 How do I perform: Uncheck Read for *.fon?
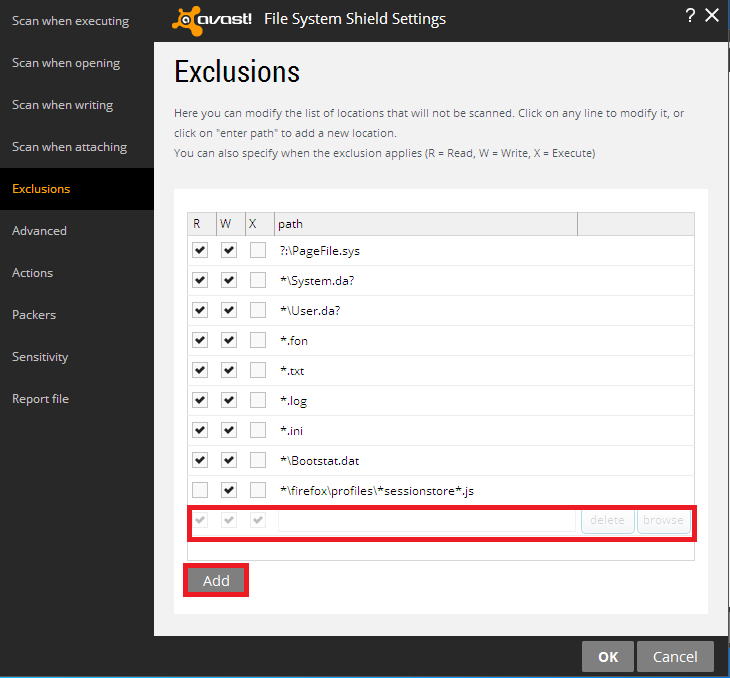click(200, 340)
